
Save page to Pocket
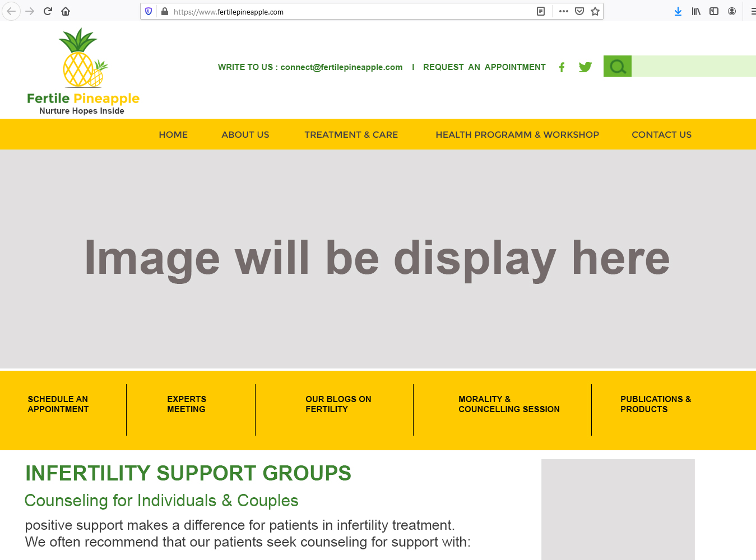(579, 11)
